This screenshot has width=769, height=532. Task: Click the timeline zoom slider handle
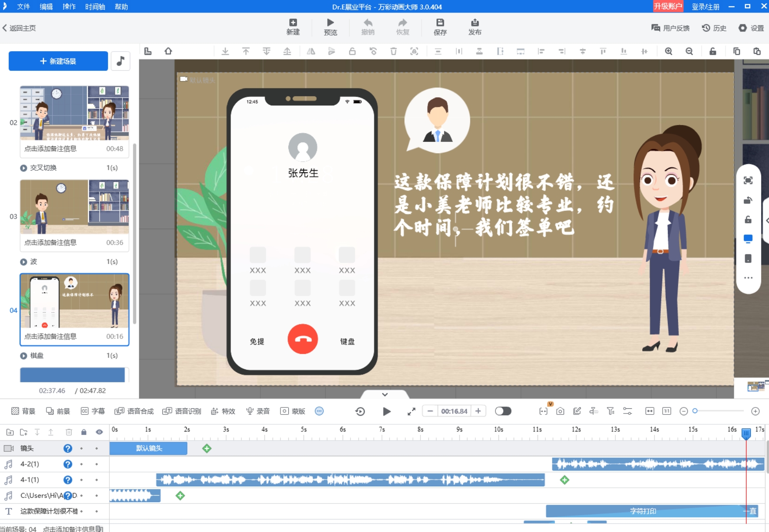tap(695, 411)
